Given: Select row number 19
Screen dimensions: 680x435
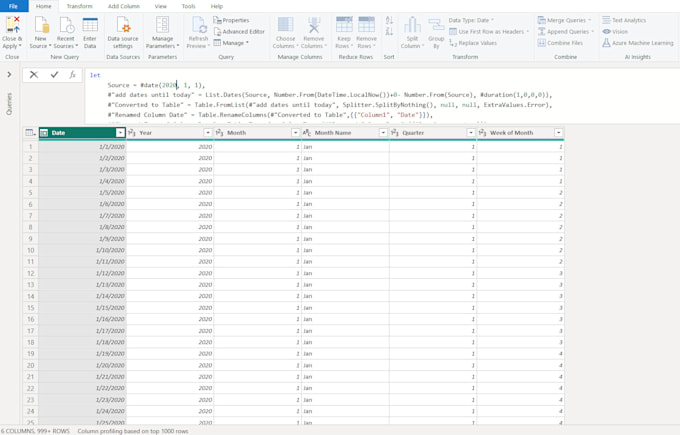Looking at the screenshot, I should click(x=30, y=353).
